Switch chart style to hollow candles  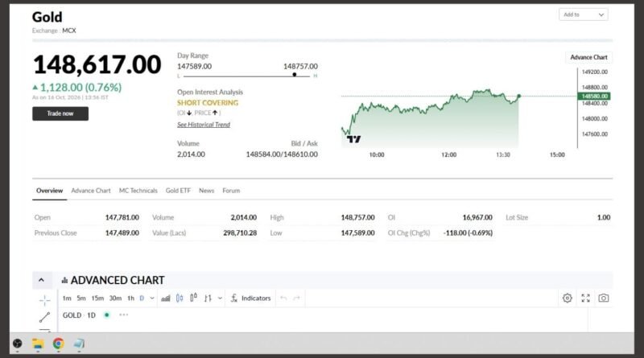[193, 298]
